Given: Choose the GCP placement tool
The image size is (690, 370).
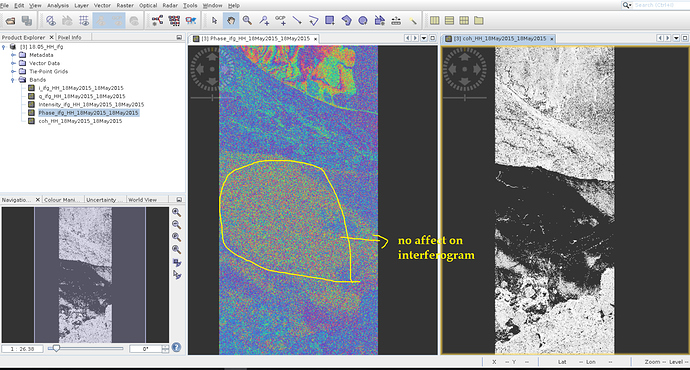Looking at the screenshot, I should (280, 20).
